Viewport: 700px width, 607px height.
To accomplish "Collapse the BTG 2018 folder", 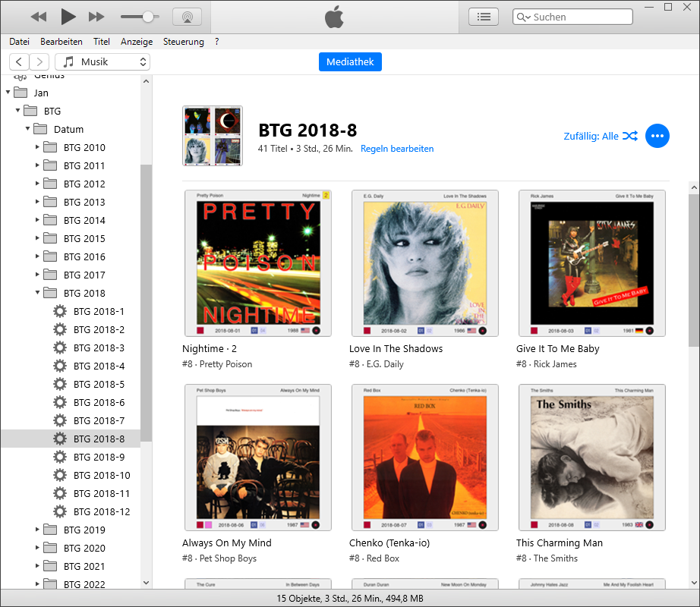I will point(37,293).
